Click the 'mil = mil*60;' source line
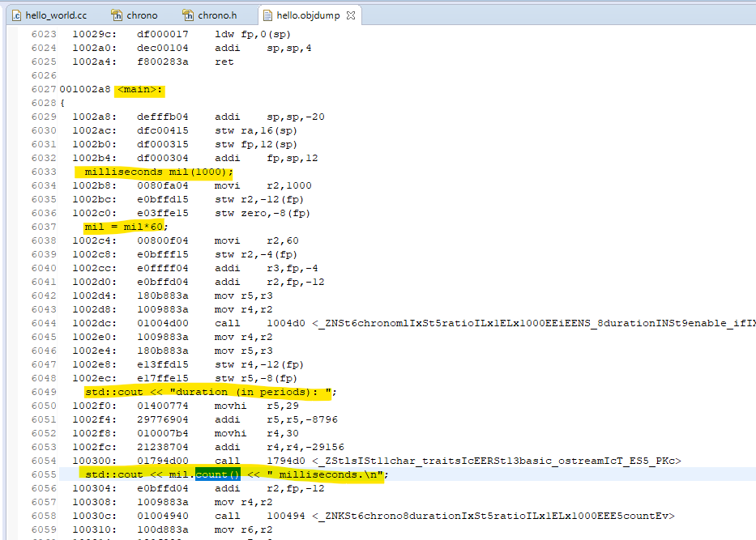 [126, 227]
